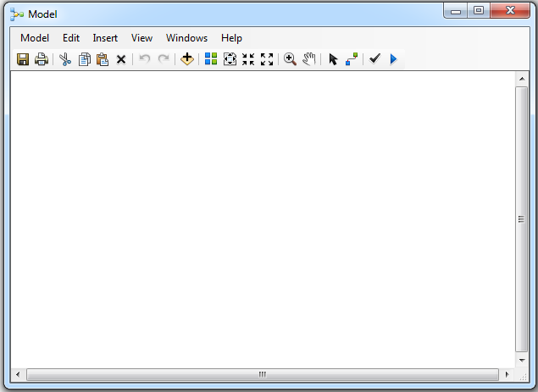Viewport: 538px width, 392px height.
Task: Click the vertical scrollbar up arrow
Action: tap(522, 79)
